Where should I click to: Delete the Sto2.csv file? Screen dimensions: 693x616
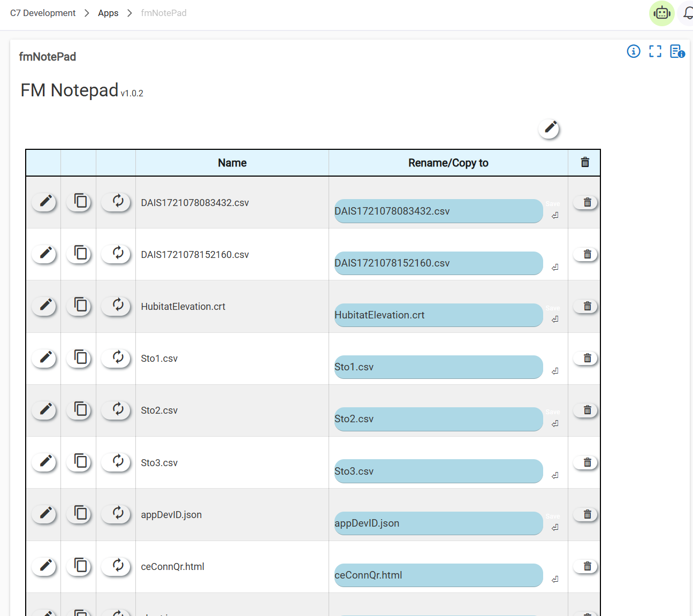(x=587, y=410)
